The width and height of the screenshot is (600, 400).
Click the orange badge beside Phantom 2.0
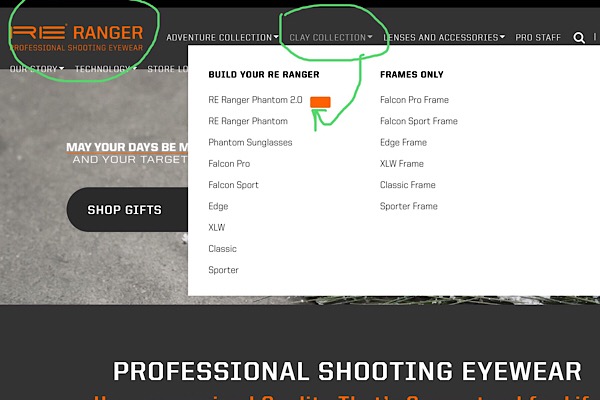(320, 102)
